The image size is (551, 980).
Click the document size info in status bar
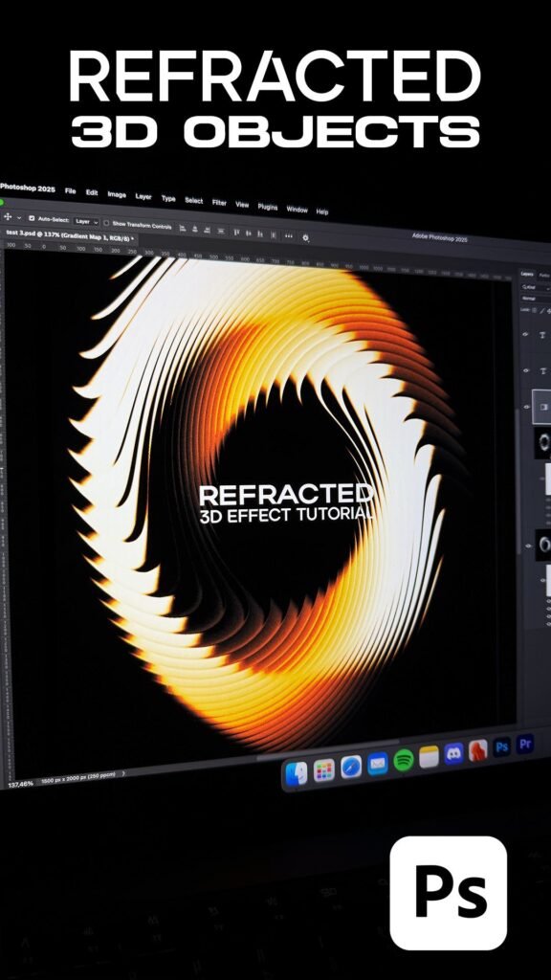[78, 778]
